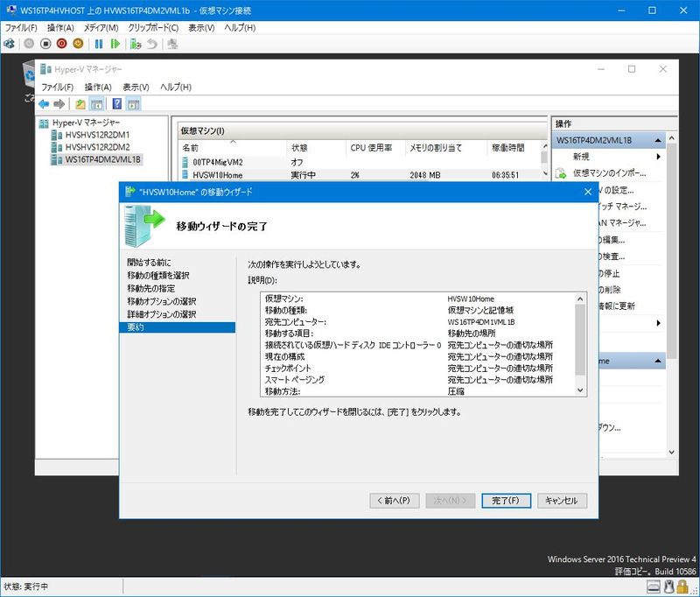Select the 00TP4MigVM2 virtual machine row
Image resolution: width=700 pixels, height=597 pixels.
[x=360, y=162]
